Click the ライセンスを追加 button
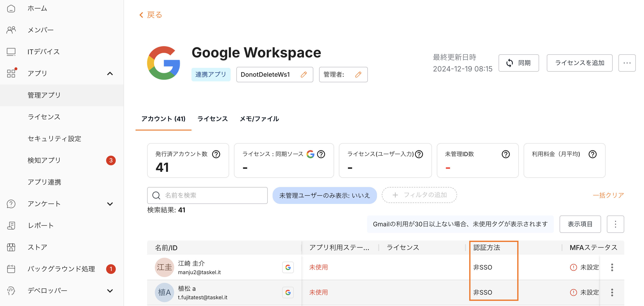644x306 pixels. pos(579,63)
